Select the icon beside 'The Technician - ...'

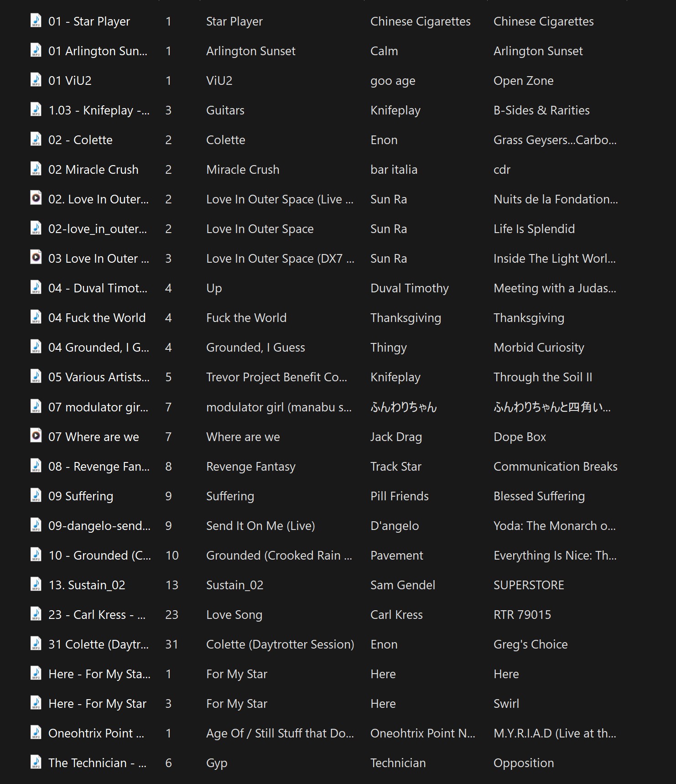36,762
